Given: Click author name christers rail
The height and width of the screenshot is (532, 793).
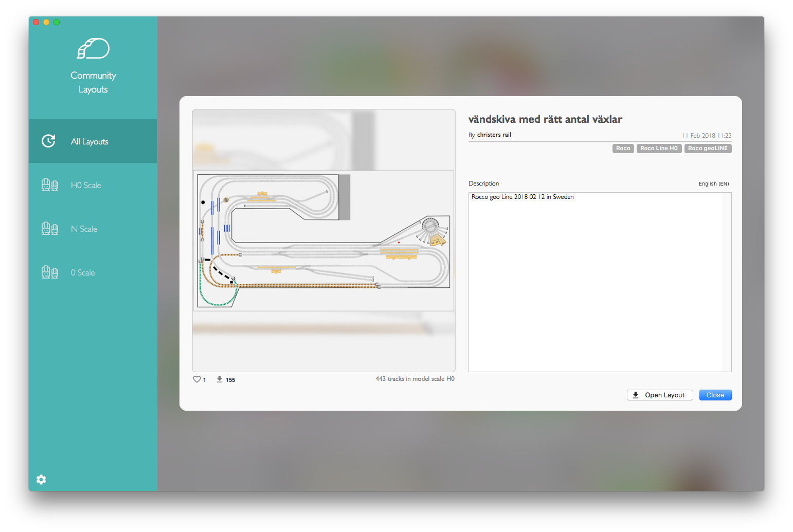Looking at the screenshot, I should (494, 135).
